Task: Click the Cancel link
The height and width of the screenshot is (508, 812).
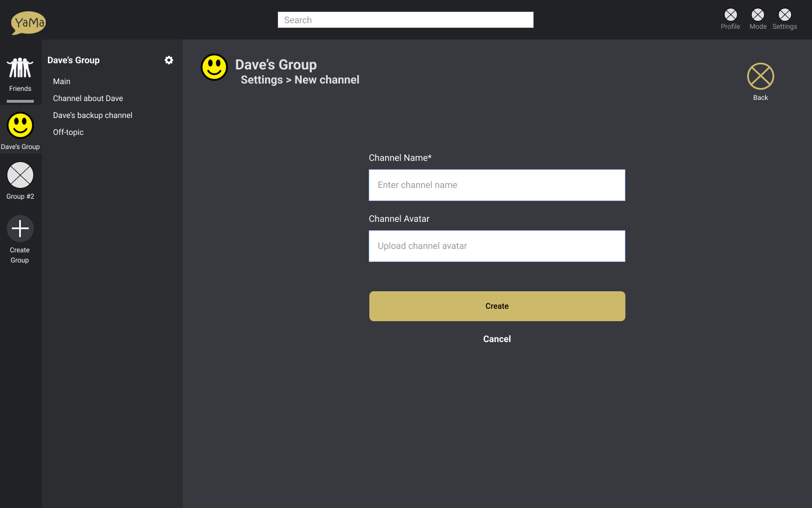Action: click(x=497, y=339)
